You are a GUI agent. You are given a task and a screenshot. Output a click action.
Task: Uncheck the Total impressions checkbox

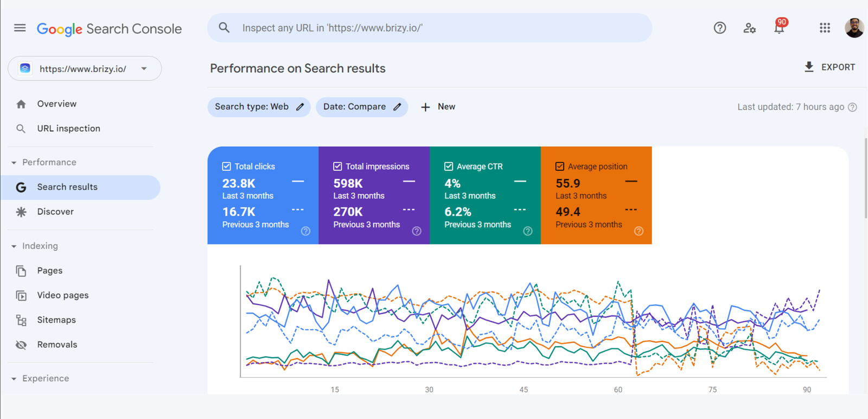[337, 167]
